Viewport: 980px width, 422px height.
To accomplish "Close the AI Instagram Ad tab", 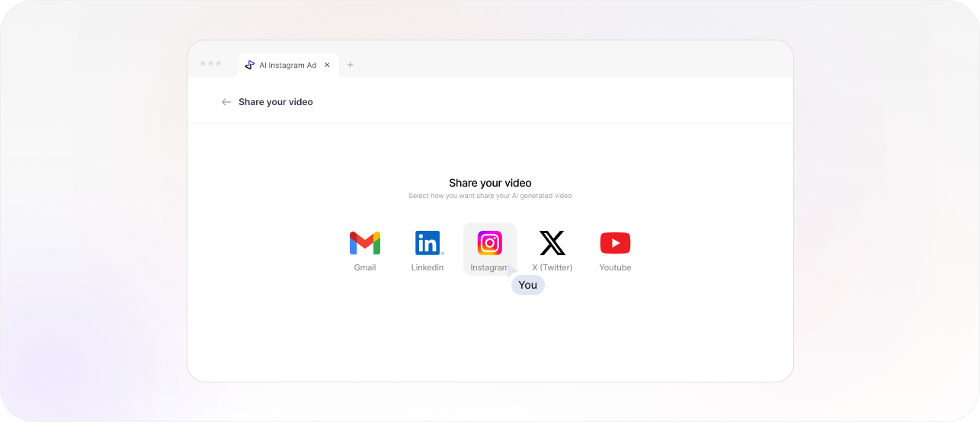I will click(x=328, y=65).
